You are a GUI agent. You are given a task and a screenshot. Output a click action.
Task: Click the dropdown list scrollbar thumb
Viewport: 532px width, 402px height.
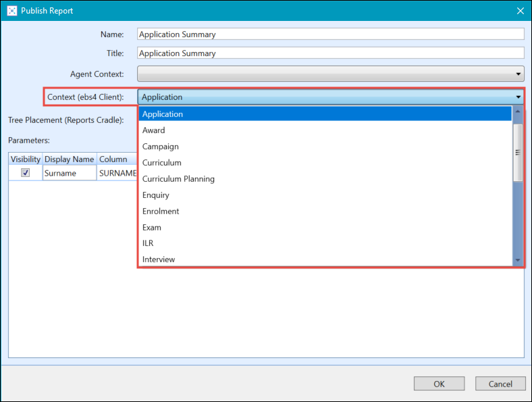pos(518,153)
